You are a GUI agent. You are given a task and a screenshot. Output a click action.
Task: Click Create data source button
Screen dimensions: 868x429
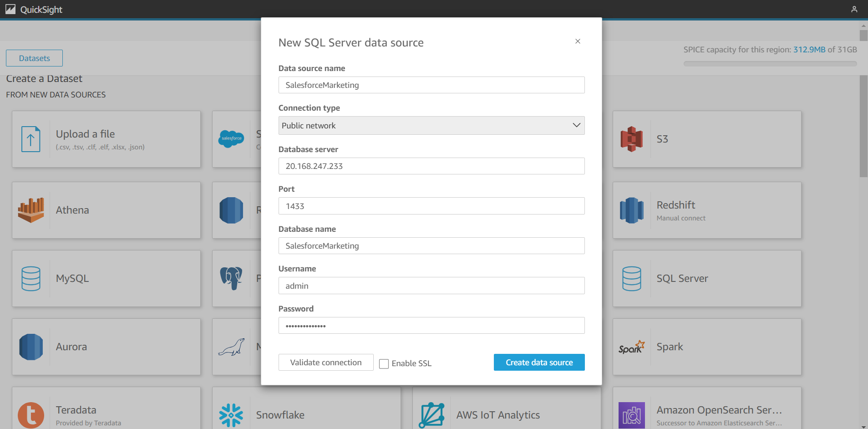539,363
